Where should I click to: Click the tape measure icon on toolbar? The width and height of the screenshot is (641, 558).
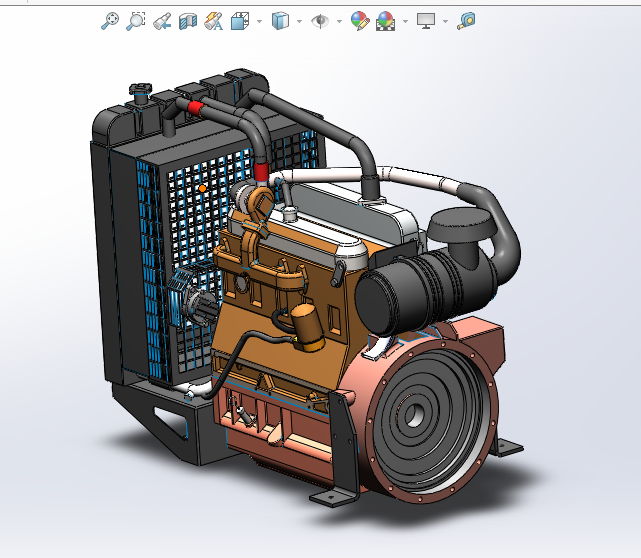click(x=466, y=20)
